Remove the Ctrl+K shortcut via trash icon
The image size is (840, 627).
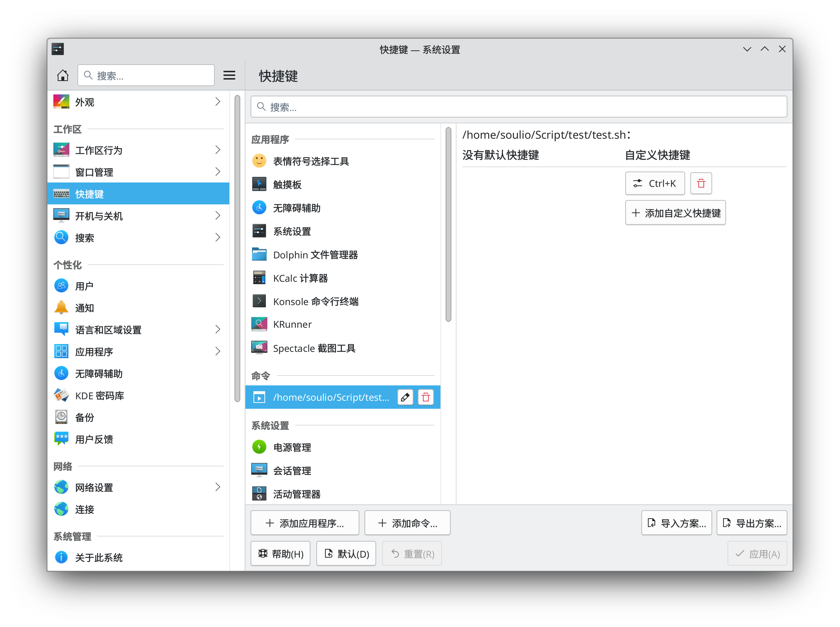click(700, 183)
